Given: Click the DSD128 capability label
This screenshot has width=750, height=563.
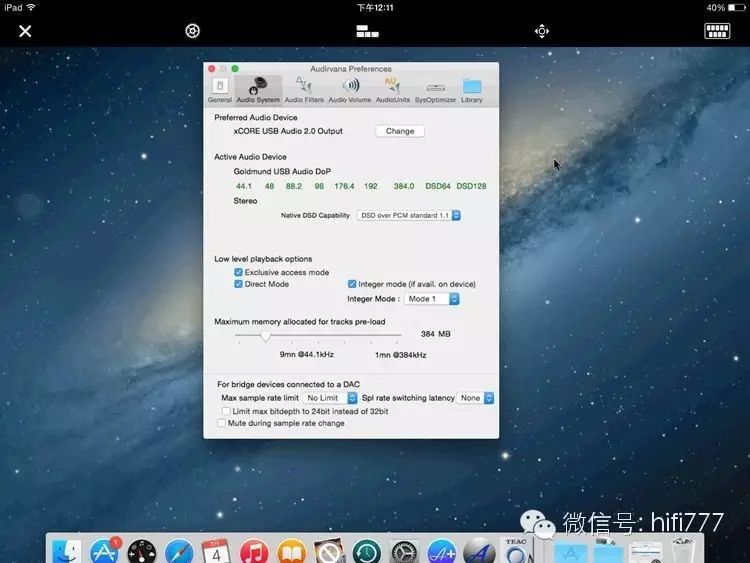Looking at the screenshot, I should click(x=471, y=186).
